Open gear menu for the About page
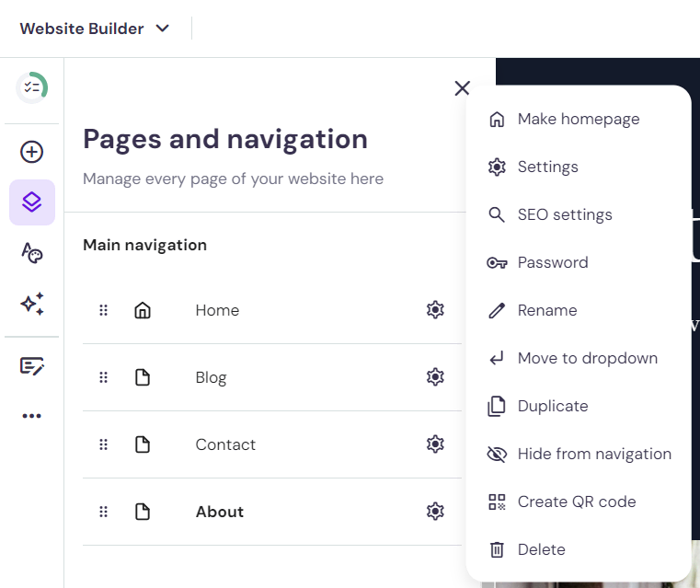 [435, 512]
